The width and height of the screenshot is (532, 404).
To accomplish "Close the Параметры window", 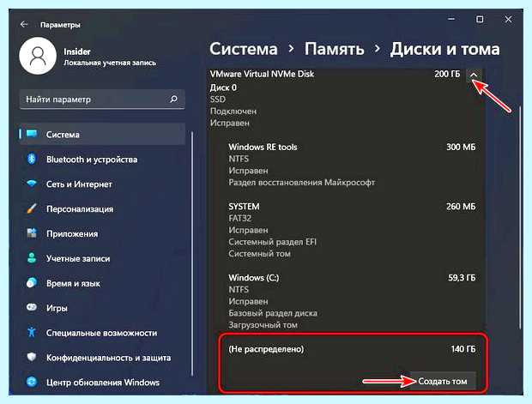I will pos(508,20).
